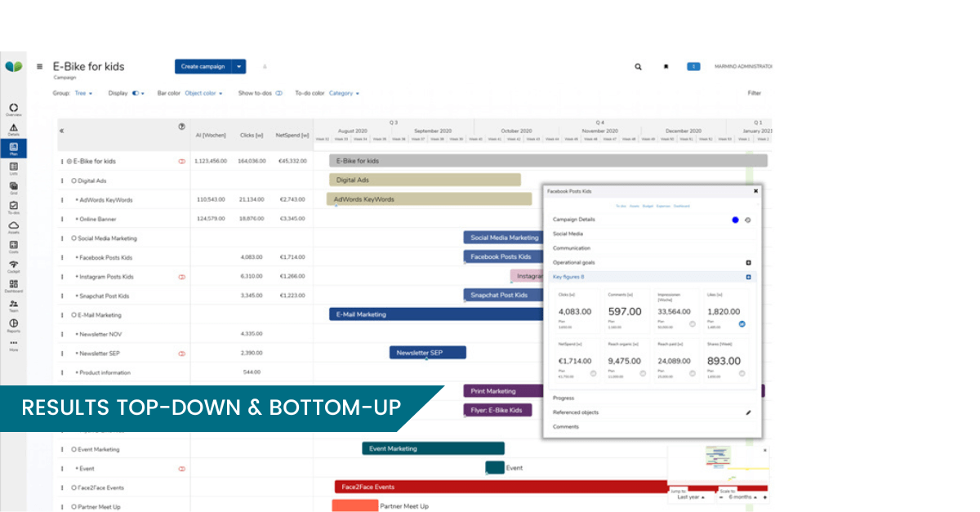
Task: Open the Group Tree dropdown
Action: tap(83, 93)
